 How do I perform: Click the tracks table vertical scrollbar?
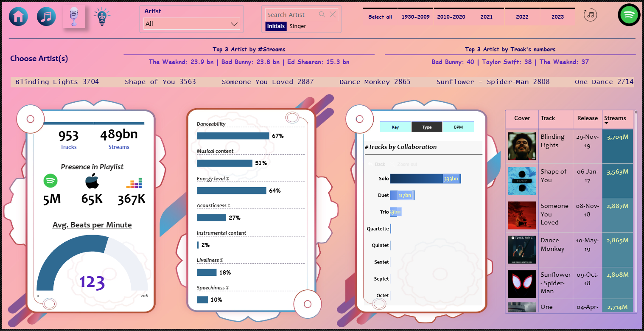click(x=636, y=212)
